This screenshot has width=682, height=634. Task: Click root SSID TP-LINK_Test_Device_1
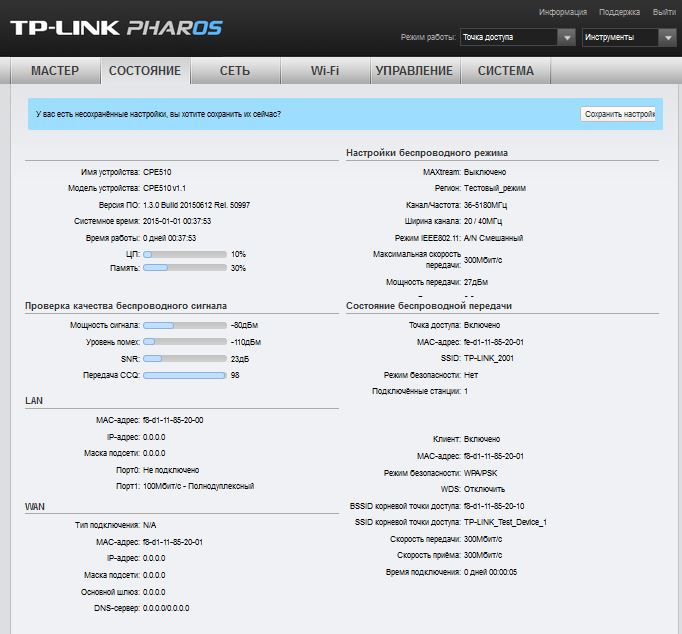(x=505, y=522)
